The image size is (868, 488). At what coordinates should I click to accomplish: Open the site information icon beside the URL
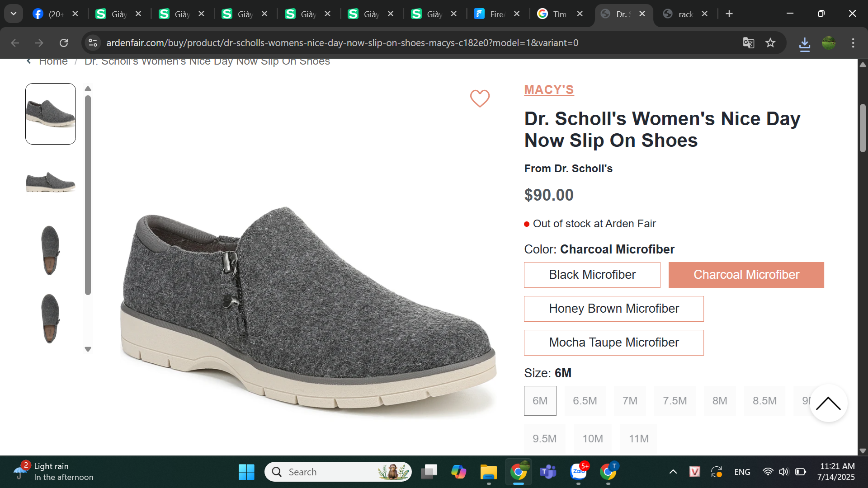[x=93, y=43]
